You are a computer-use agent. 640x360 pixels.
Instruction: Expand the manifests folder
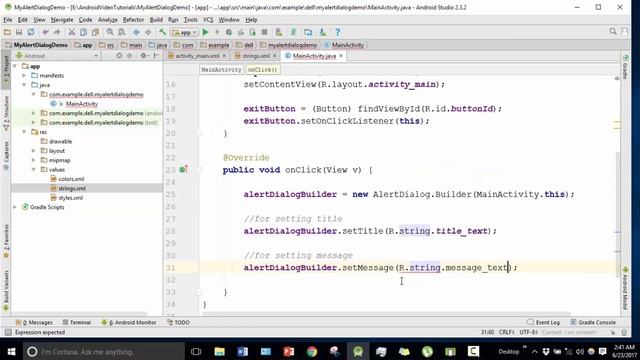[24, 76]
